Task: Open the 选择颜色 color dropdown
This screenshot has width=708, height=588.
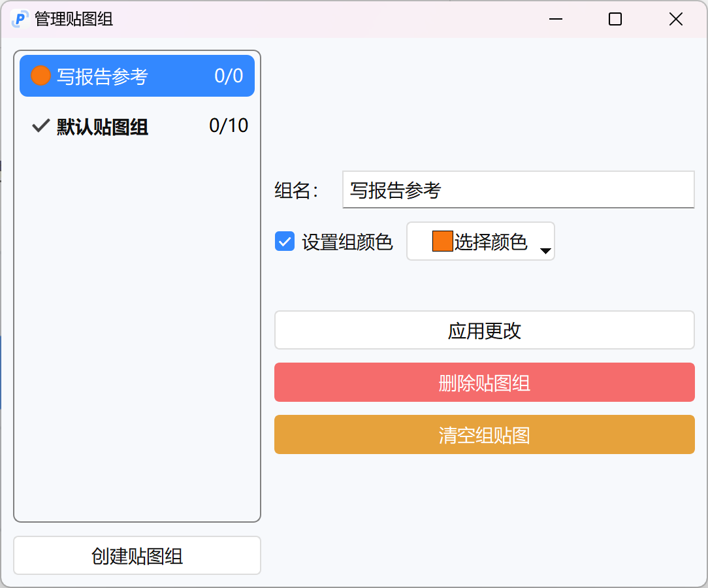Action: [x=481, y=241]
